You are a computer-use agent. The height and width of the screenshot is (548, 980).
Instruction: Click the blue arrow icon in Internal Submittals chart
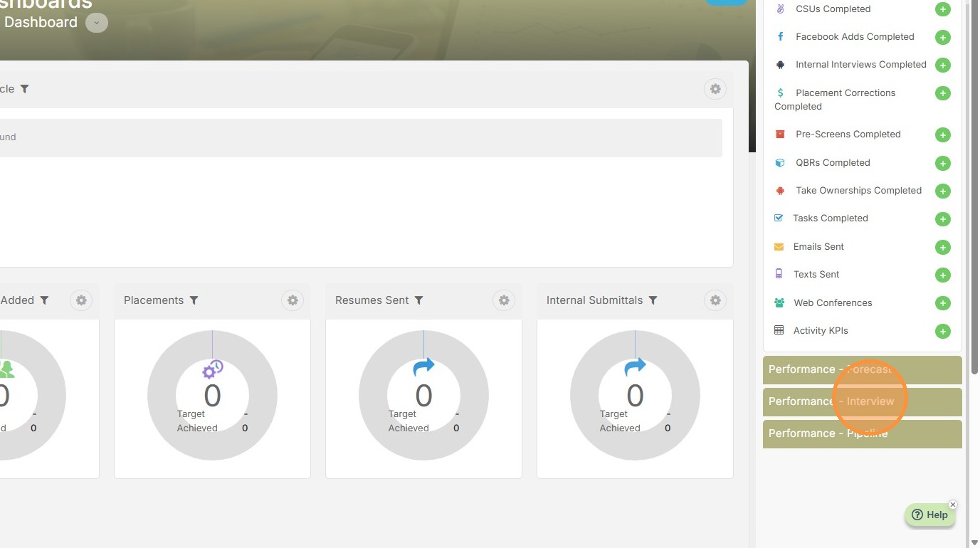click(635, 367)
